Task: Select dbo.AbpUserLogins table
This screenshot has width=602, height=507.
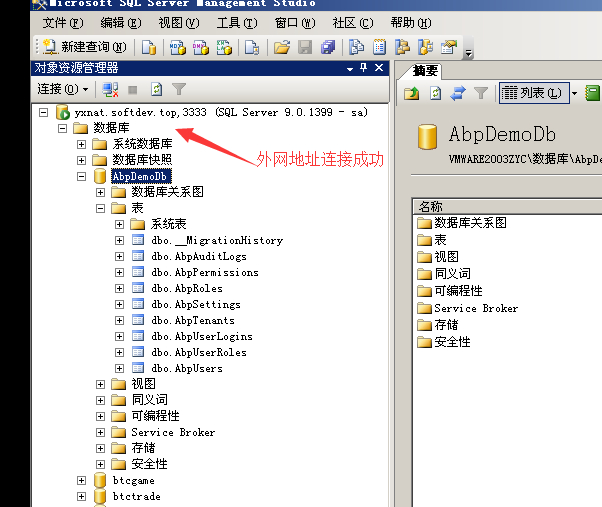Action: click(x=202, y=337)
